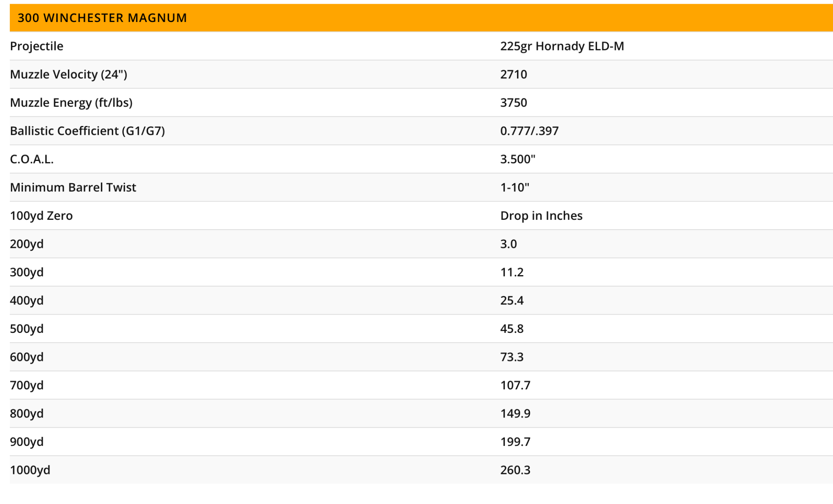833x504 pixels.
Task: Select the 200yd drop value '3.0'
Action: (x=508, y=244)
